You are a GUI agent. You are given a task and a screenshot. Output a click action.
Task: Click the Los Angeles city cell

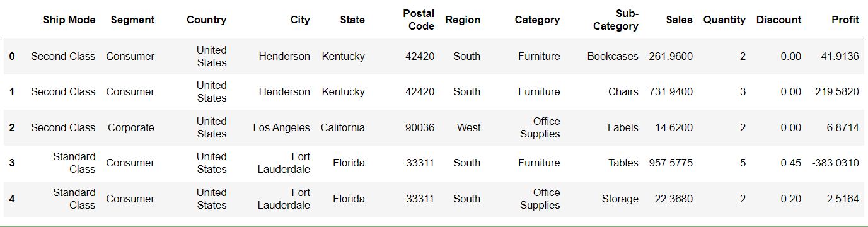(282, 127)
